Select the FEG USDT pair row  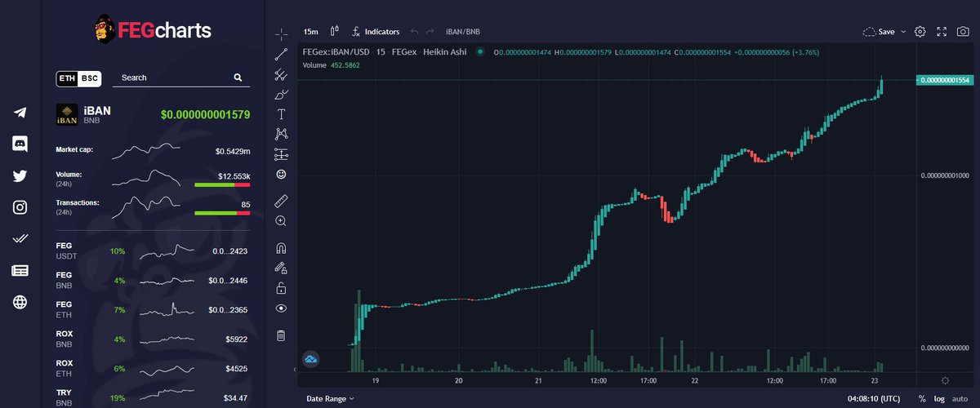(x=152, y=251)
